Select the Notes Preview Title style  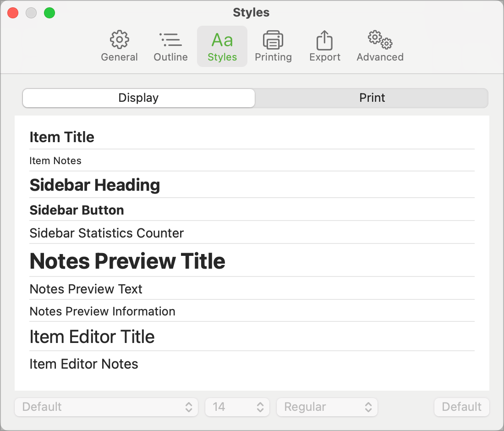tap(252, 260)
